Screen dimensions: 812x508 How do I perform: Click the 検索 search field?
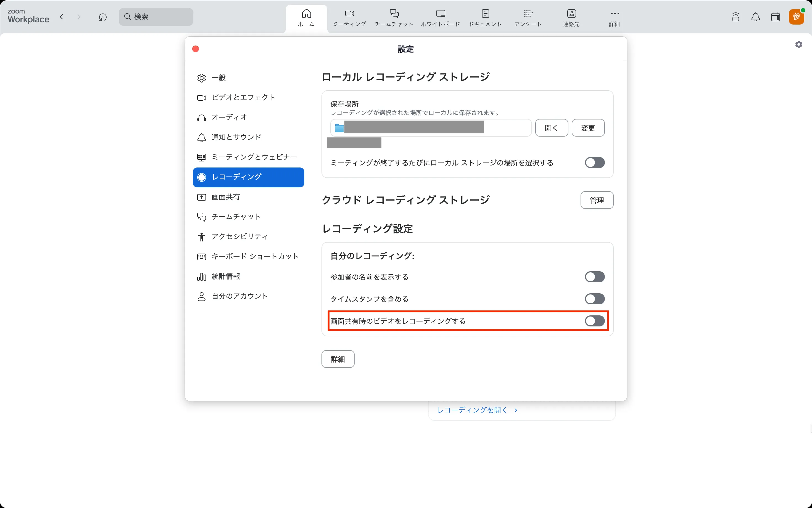click(156, 17)
